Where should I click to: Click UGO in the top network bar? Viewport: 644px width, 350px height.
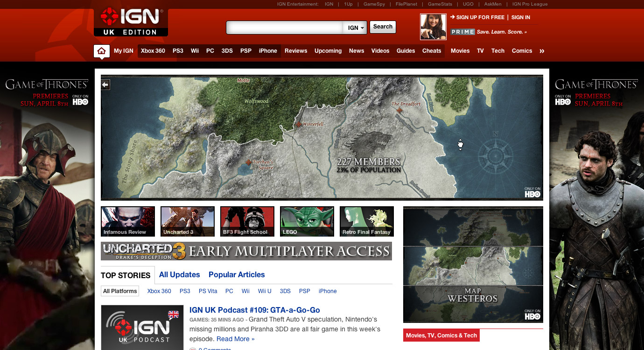(468, 4)
